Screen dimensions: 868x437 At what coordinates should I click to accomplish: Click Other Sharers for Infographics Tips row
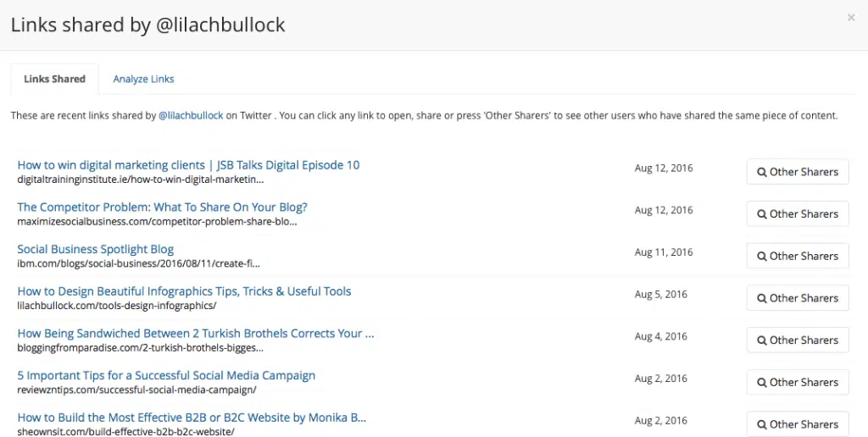[798, 298]
